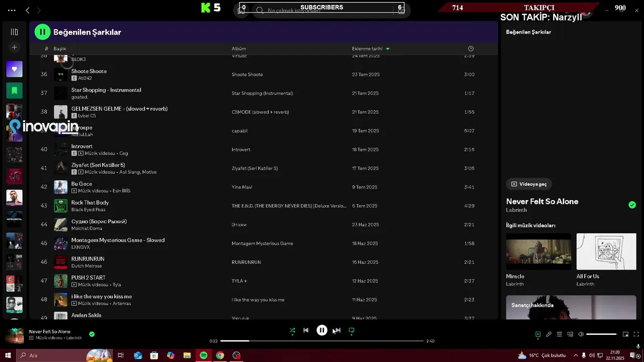Open Molchat Doma artist link
The height and width of the screenshot is (362, 644).
point(87,228)
